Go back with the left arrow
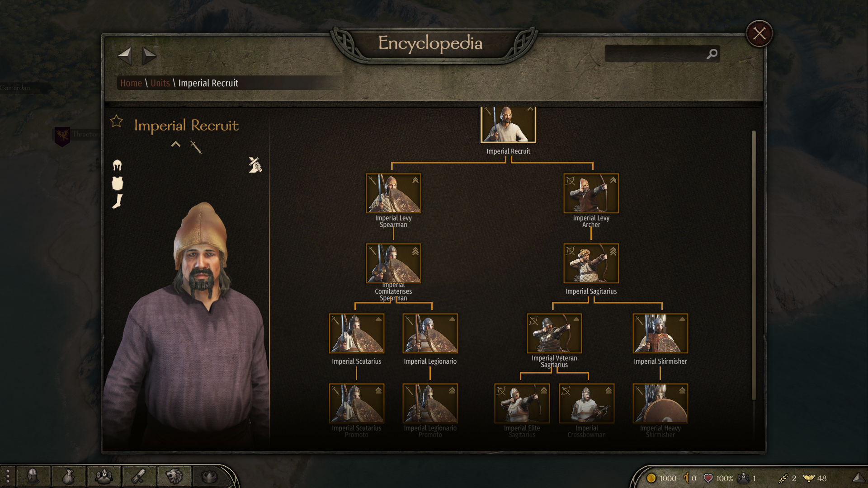The image size is (868, 488). tap(125, 56)
